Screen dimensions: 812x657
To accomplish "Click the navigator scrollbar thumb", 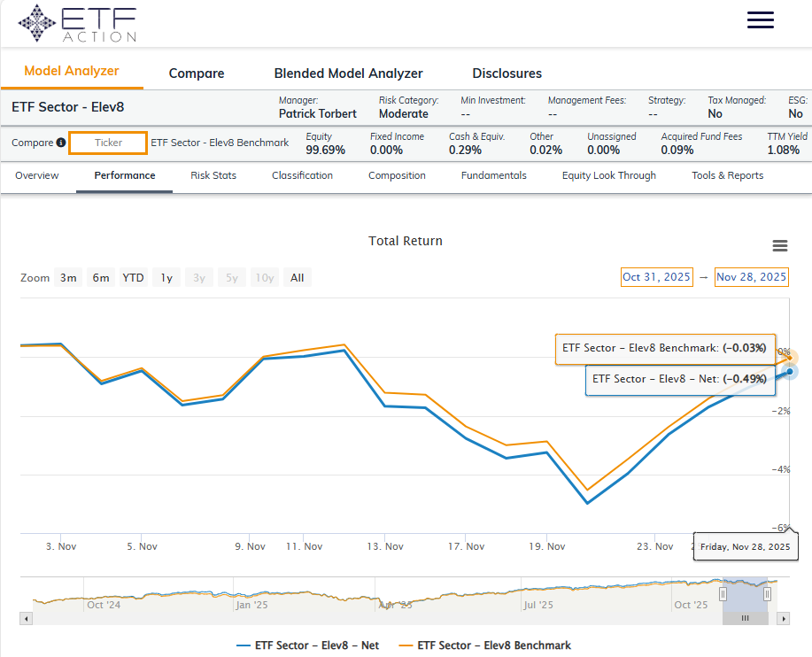I will pos(745,618).
